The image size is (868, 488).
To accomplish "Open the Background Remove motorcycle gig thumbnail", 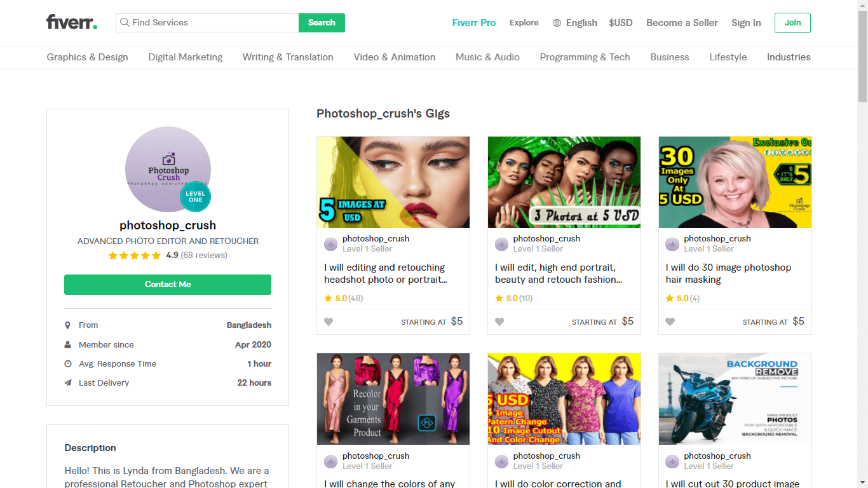I will pyautogui.click(x=735, y=399).
